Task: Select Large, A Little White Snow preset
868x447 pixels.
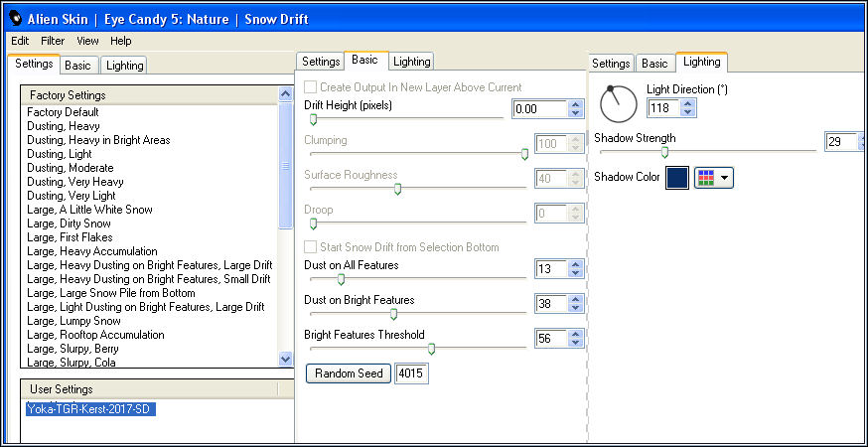Action: [89, 210]
